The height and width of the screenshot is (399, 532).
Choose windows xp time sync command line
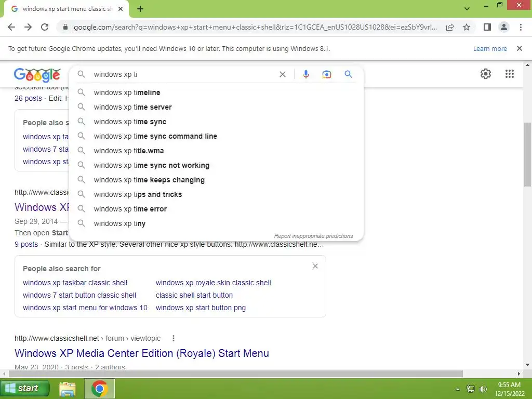(216, 136)
